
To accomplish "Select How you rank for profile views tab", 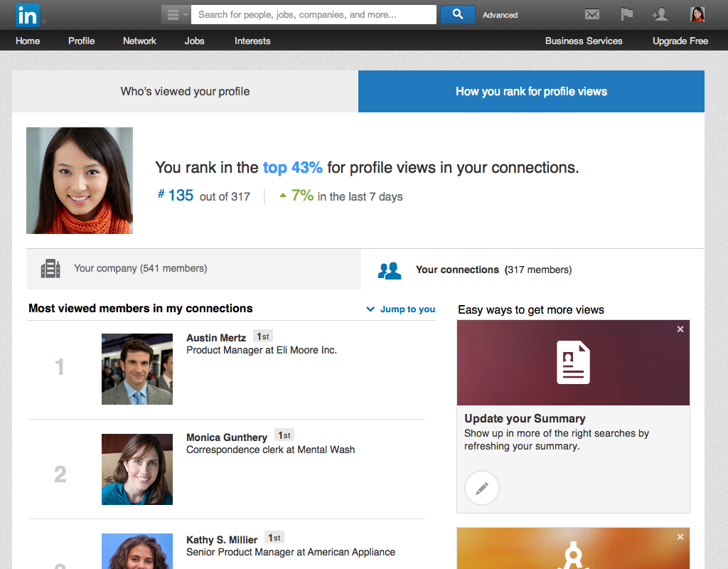I will click(x=531, y=91).
